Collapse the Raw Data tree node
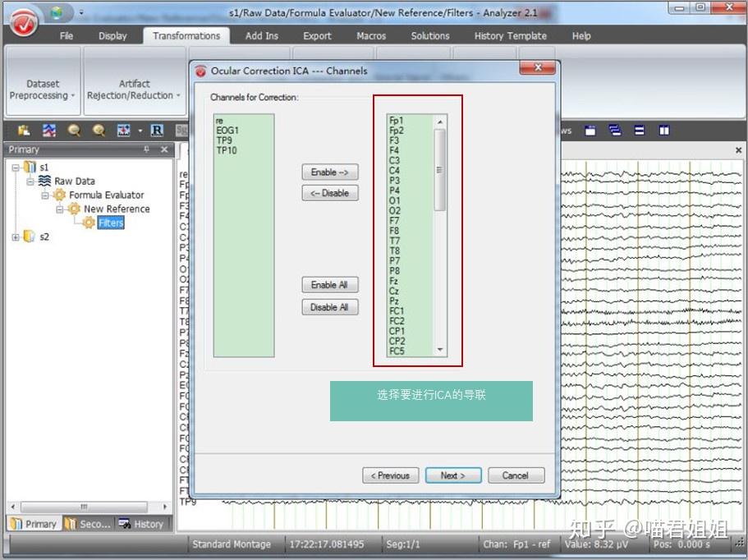The width and height of the screenshot is (748, 560). pos(30,181)
